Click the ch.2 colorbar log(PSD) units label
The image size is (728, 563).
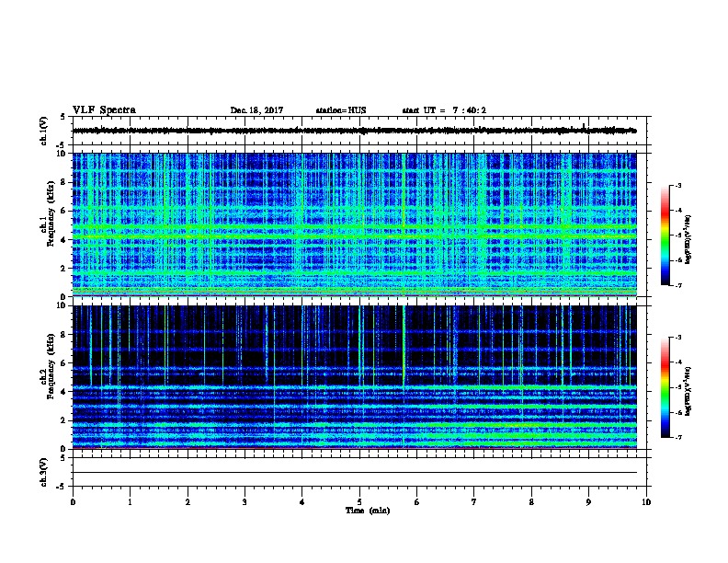[688, 392]
